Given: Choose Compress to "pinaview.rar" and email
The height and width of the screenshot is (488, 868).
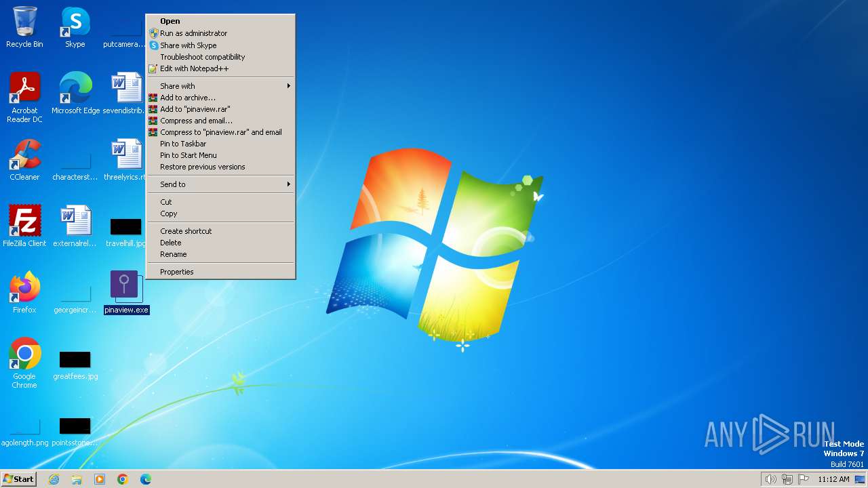Looking at the screenshot, I should click(x=221, y=132).
